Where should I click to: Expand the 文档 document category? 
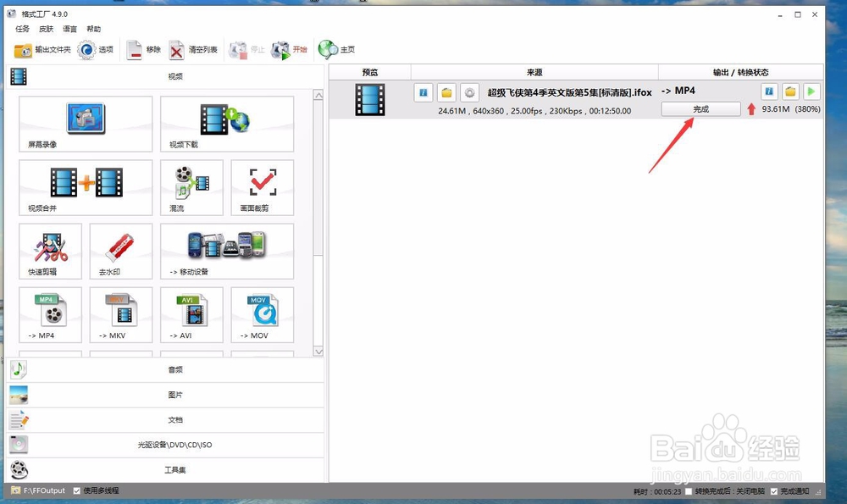165,420
